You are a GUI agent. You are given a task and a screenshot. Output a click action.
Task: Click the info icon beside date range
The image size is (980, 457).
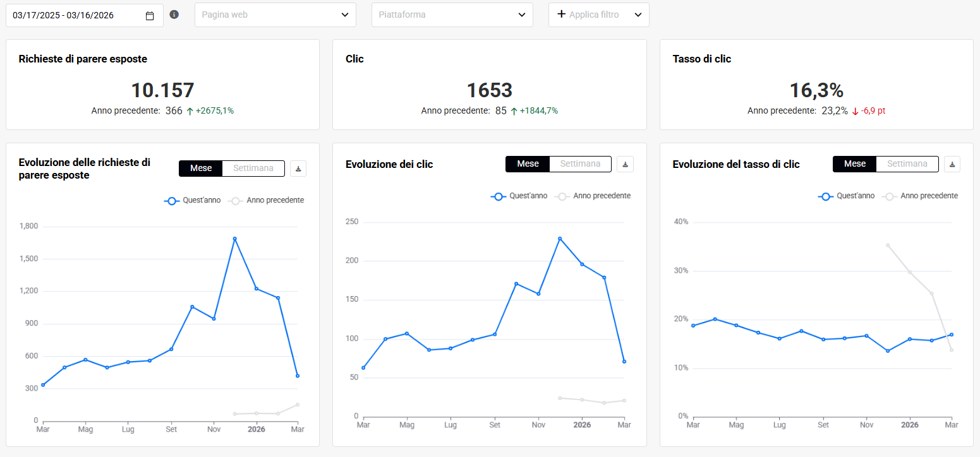[x=174, y=15]
